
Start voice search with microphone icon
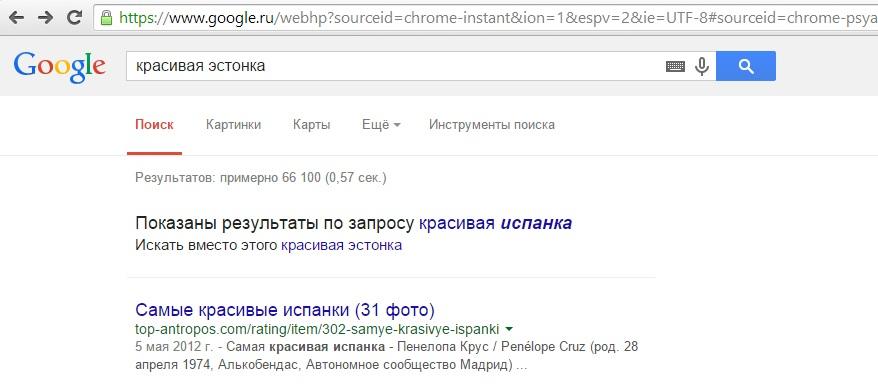(702, 67)
